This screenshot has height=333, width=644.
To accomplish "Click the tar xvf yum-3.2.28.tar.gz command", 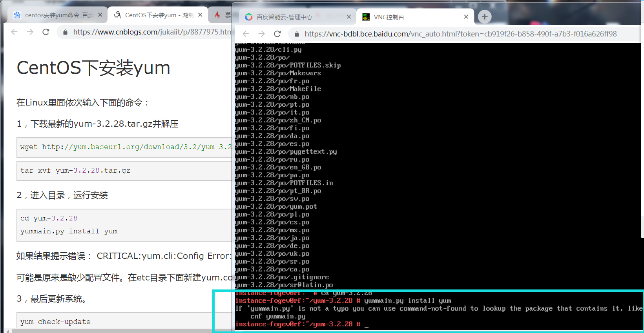I will click(75, 171).
